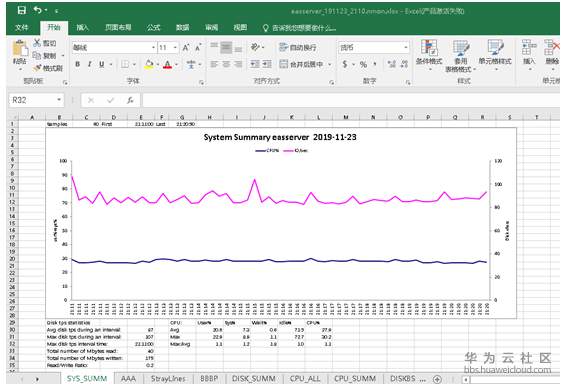Open the font name combo box
Viewport: 562px width, 384px height.
(x=114, y=47)
